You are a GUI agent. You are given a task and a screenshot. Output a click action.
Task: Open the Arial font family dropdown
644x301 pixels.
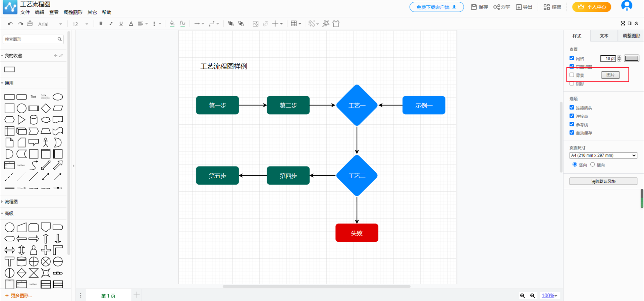[50, 24]
